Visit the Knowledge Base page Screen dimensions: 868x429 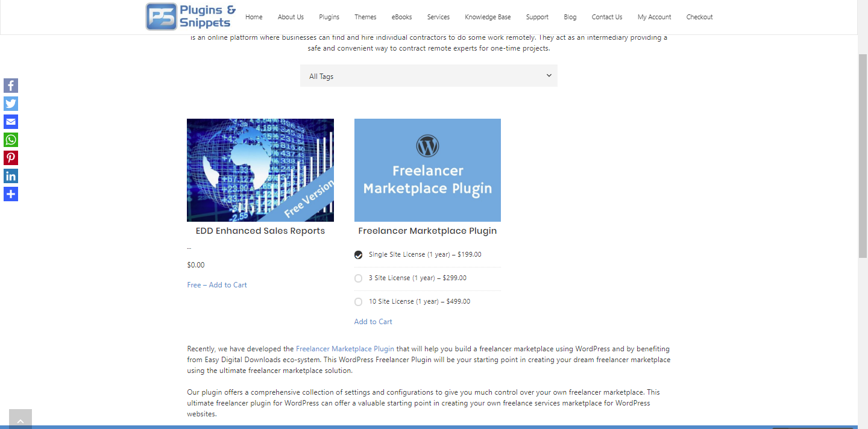(x=488, y=17)
